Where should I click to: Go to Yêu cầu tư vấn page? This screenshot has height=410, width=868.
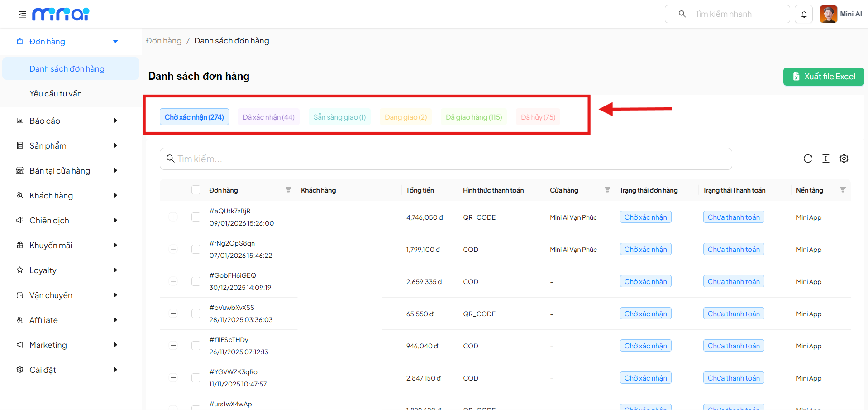(x=56, y=93)
